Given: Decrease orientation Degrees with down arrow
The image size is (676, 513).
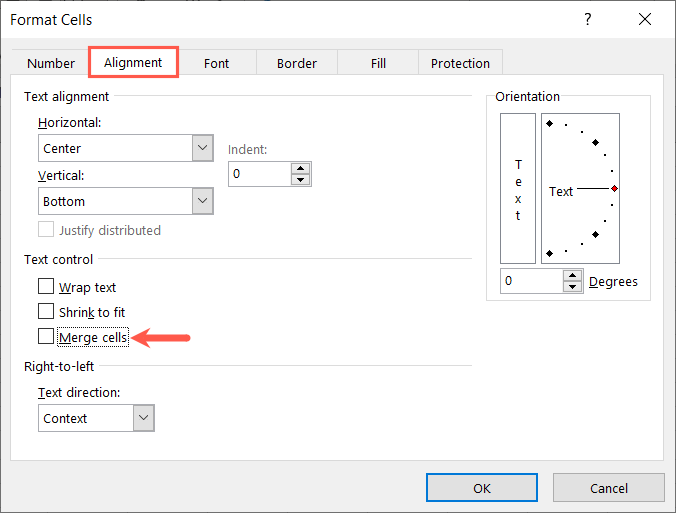Looking at the screenshot, I should (572, 287).
